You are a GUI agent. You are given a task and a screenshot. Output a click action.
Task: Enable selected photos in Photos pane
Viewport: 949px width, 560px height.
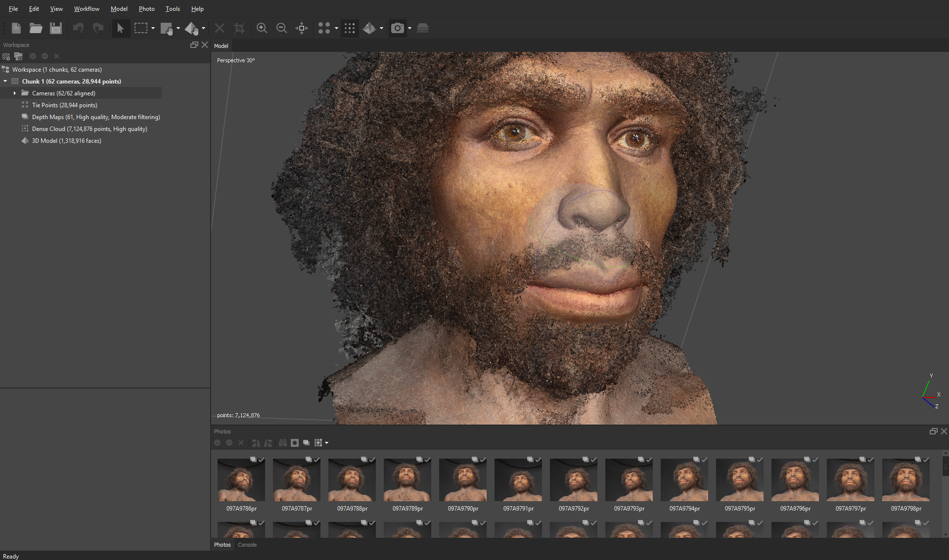pyautogui.click(x=218, y=443)
